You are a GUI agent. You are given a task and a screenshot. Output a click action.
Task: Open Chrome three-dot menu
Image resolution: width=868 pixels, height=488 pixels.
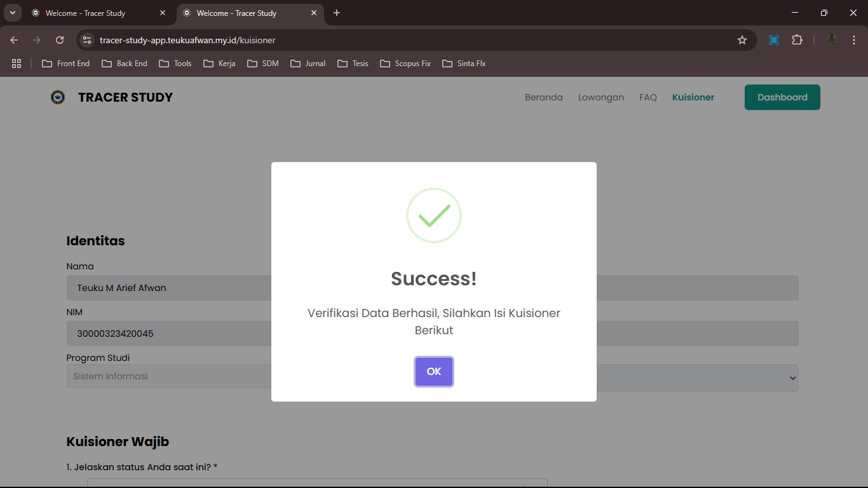[854, 40]
